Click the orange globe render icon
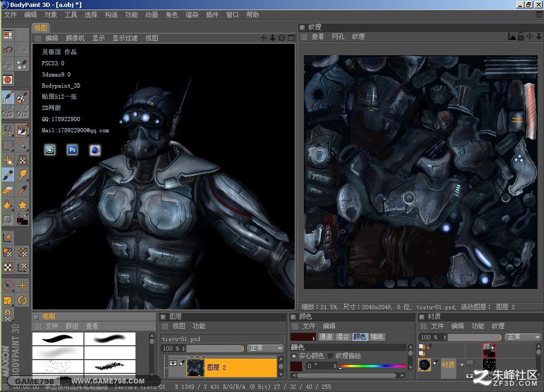This screenshot has height=392, width=544. pos(7,80)
